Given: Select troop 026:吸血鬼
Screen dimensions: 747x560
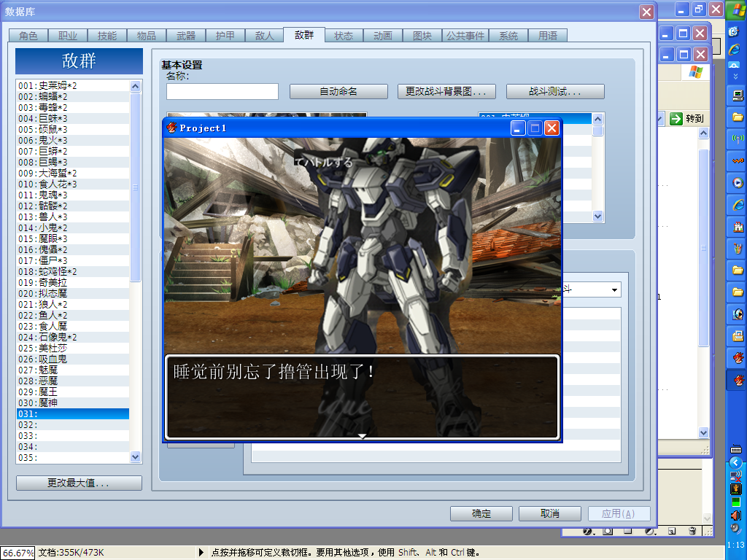Looking at the screenshot, I should click(73, 359).
